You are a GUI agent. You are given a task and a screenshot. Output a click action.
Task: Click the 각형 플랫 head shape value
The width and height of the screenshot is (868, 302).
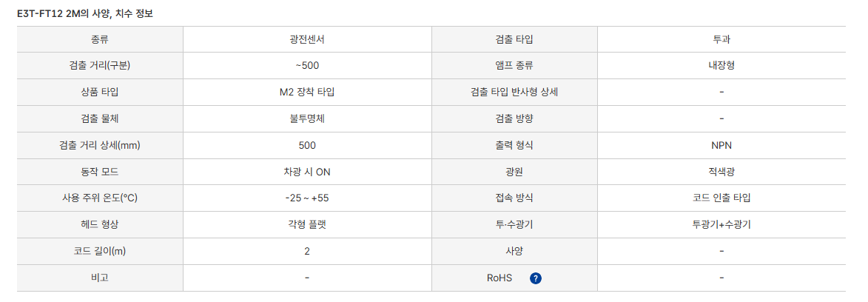(x=307, y=225)
